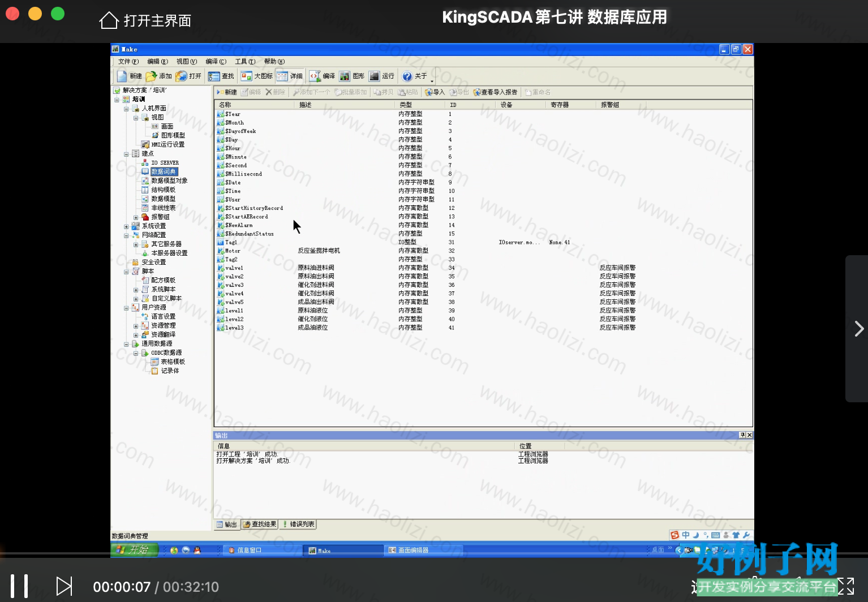
Task: Select 语言设置 tree node
Action: tap(163, 316)
